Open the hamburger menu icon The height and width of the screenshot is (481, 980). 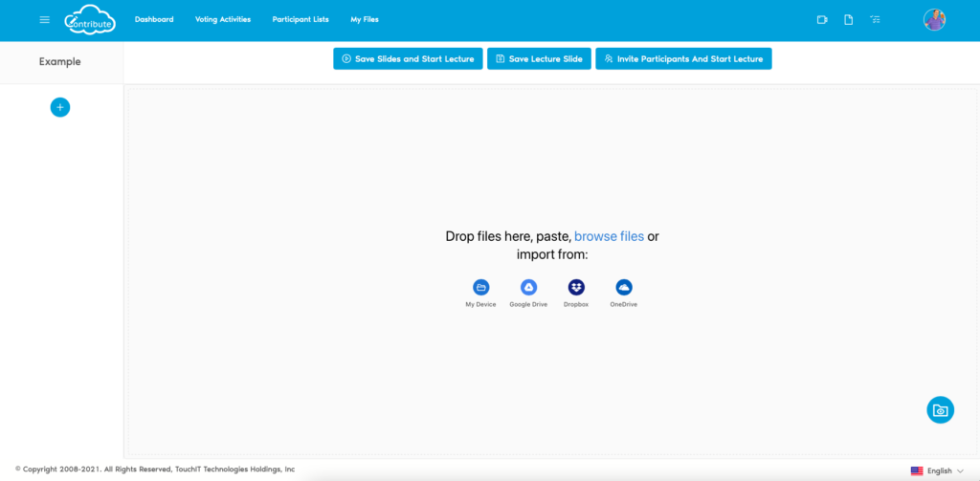(x=44, y=19)
